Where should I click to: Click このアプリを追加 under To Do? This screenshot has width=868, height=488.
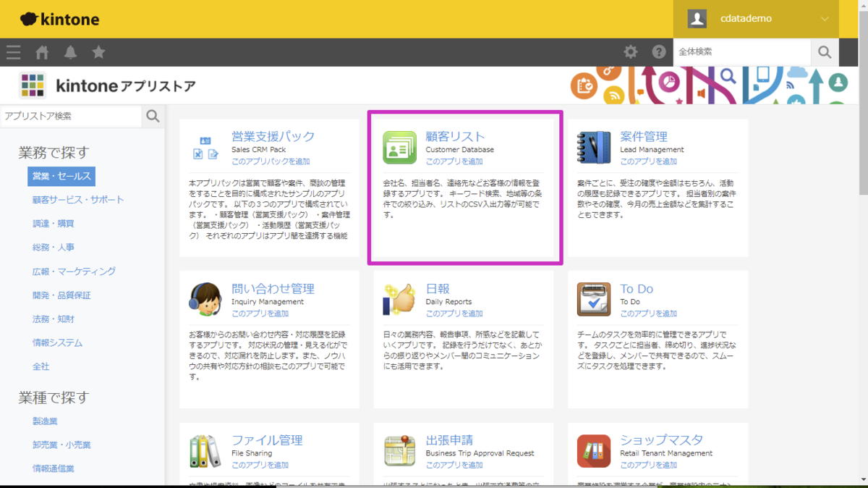(x=649, y=314)
